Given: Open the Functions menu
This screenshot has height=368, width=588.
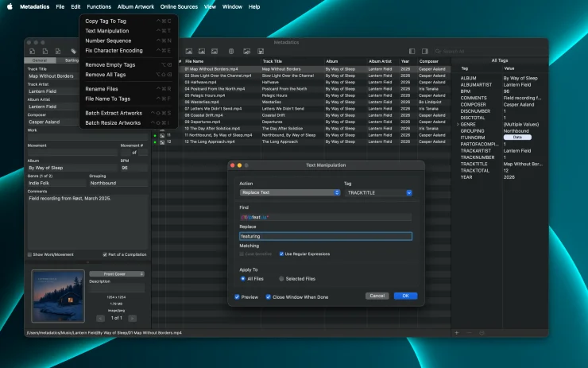Looking at the screenshot, I should [99, 6].
